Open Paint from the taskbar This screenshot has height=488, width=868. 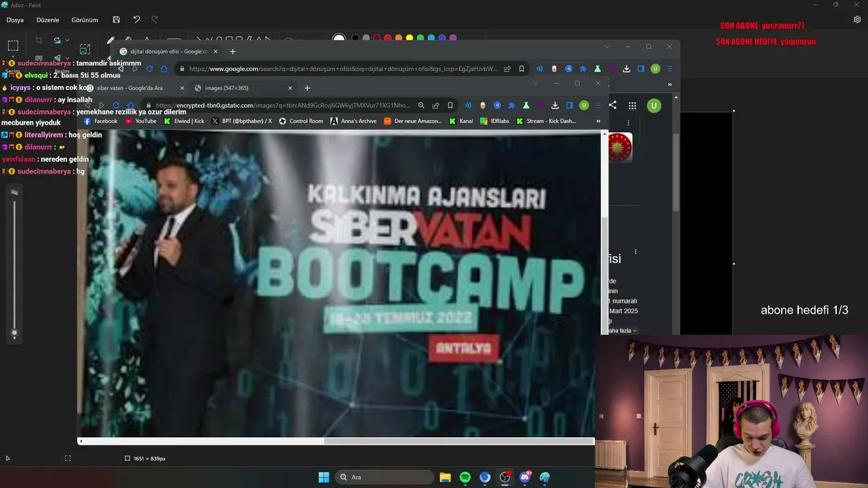[545, 477]
